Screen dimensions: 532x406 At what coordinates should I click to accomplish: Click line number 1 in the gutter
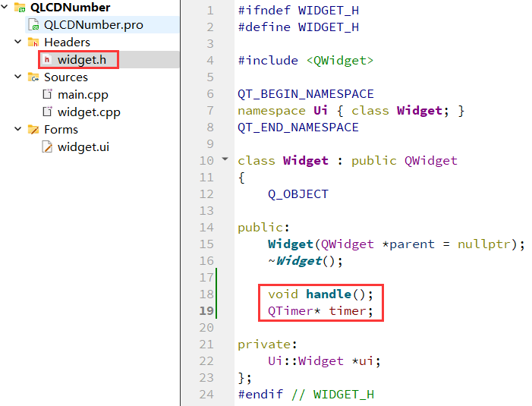coord(210,10)
